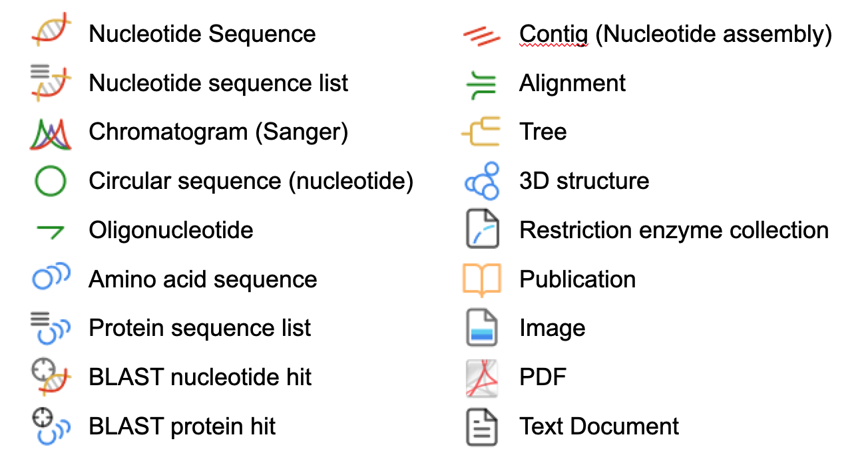Click the blue 3D structure icon
Viewport: 868px width, 475px height.
point(482,181)
